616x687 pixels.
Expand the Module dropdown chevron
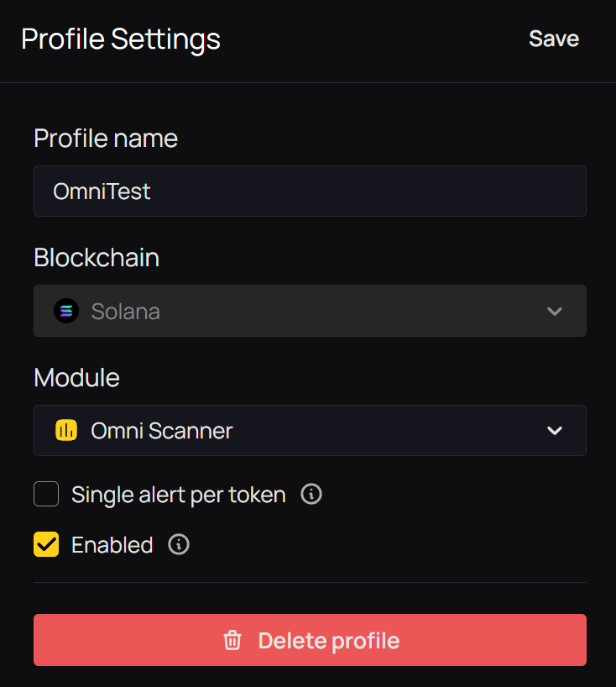[554, 431]
